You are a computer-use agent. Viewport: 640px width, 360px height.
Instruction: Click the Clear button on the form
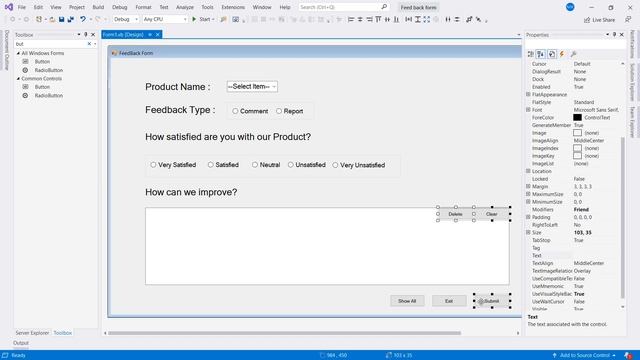[x=492, y=214]
